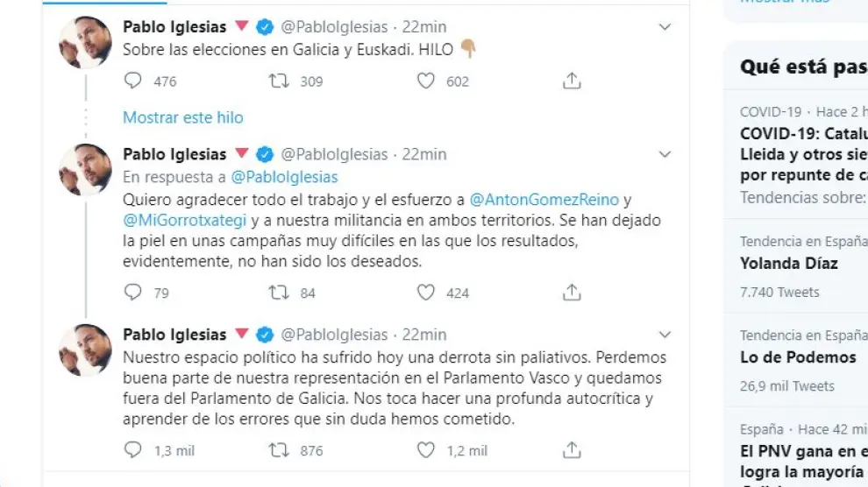
Task: Click Pablo Iglesias avatar on first tweet
Action: [x=85, y=42]
